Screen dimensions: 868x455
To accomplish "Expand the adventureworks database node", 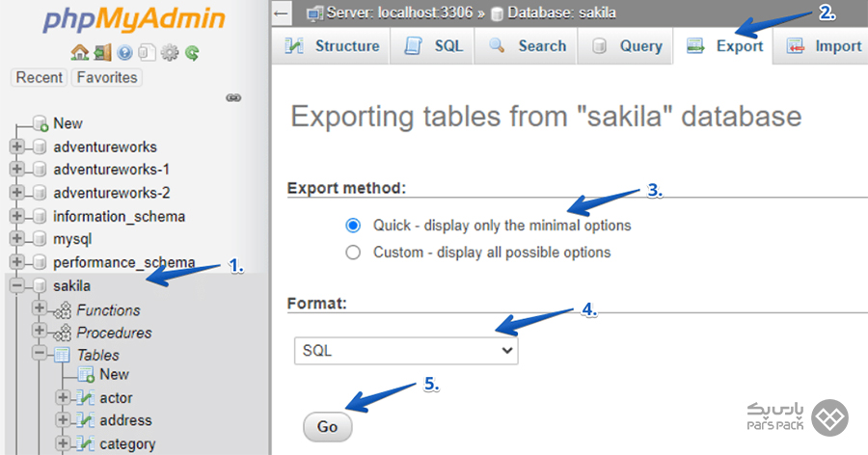I will [16, 147].
